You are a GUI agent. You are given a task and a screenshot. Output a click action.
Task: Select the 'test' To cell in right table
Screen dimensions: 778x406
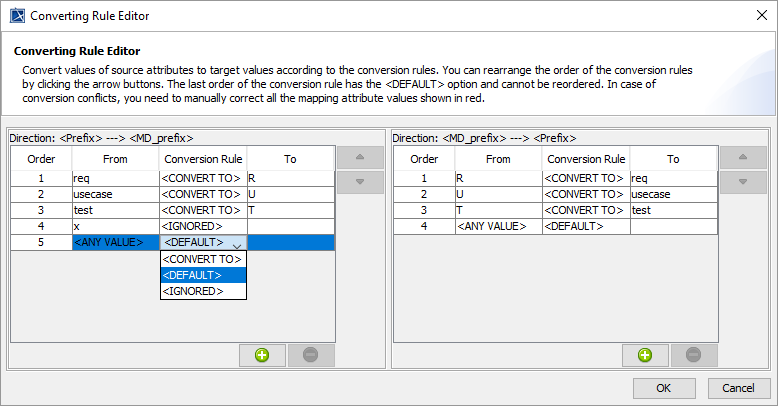673,210
